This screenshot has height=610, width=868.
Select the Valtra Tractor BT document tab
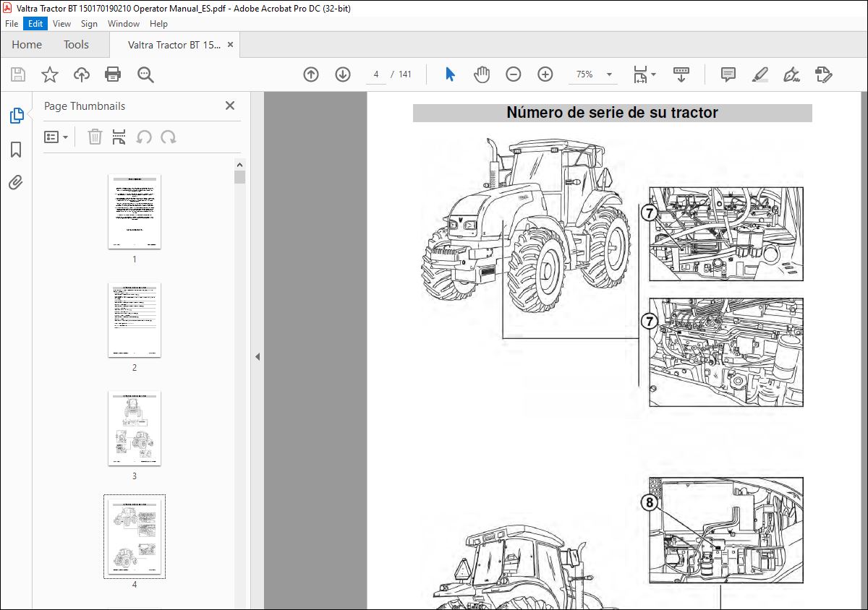tap(174, 45)
